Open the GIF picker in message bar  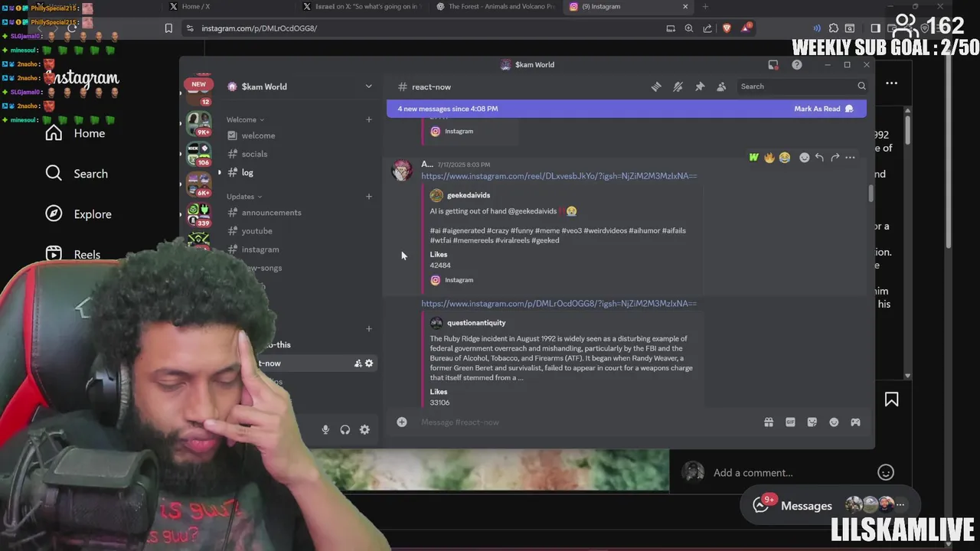(790, 422)
